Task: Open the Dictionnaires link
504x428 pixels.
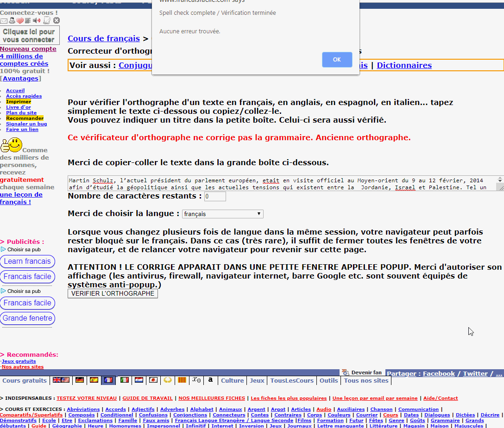Action: coord(404,65)
